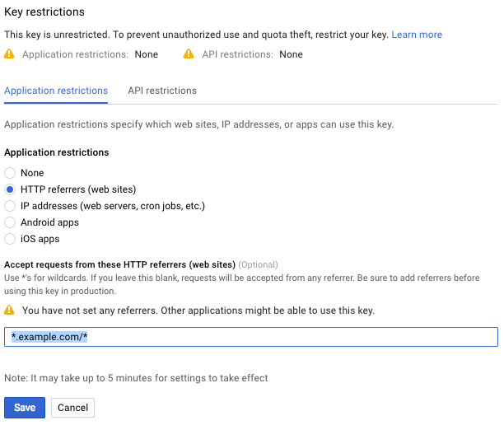This screenshot has width=504, height=425.
Task: Switch to the API restrictions tab
Action: tap(162, 91)
